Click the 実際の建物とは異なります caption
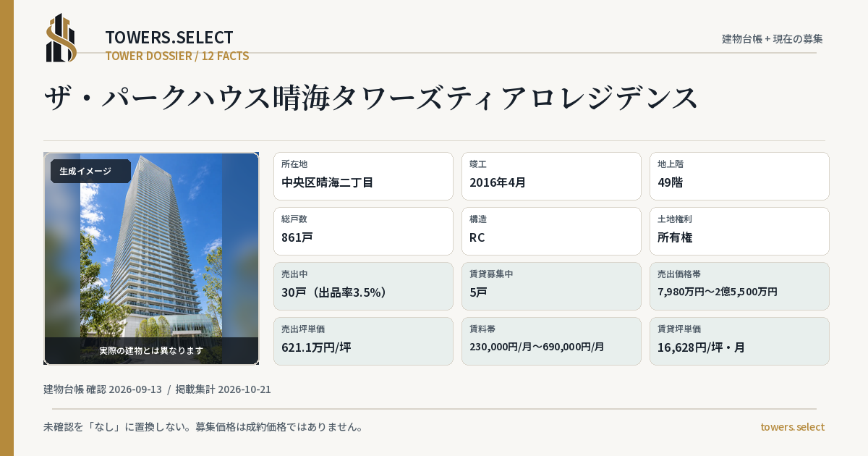This screenshot has width=868, height=456. (x=151, y=350)
